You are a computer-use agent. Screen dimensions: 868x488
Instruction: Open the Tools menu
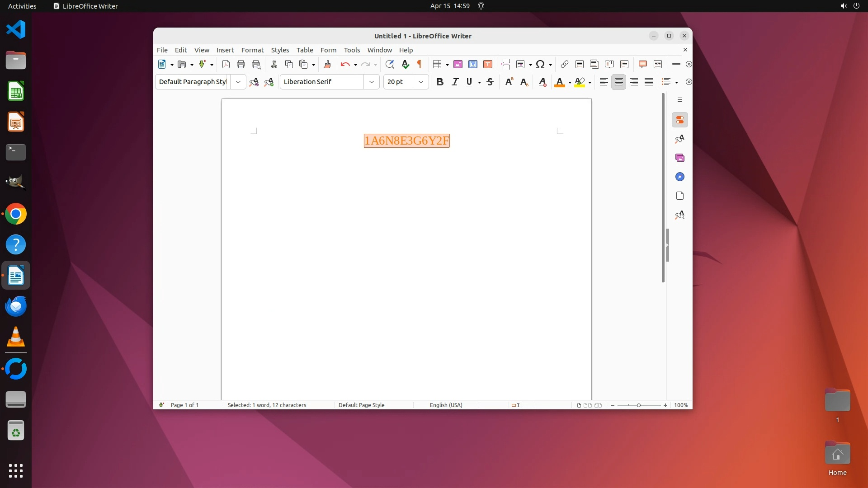click(x=352, y=50)
